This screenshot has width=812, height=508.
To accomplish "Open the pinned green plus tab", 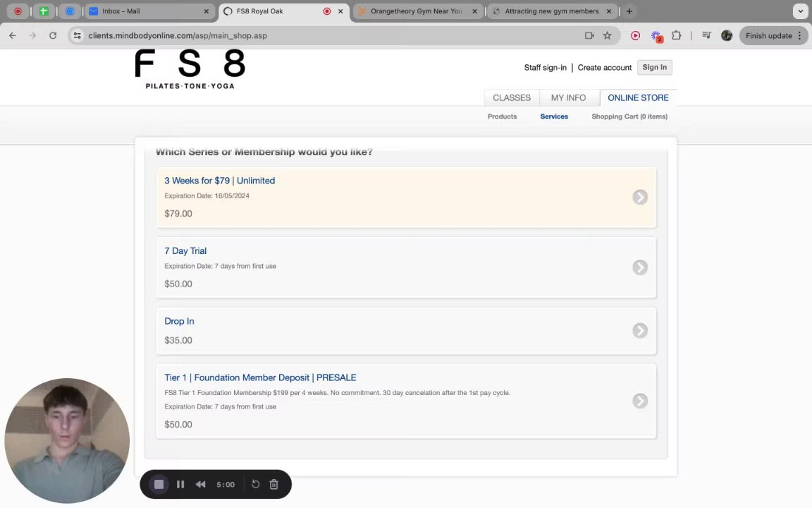I will (44, 11).
